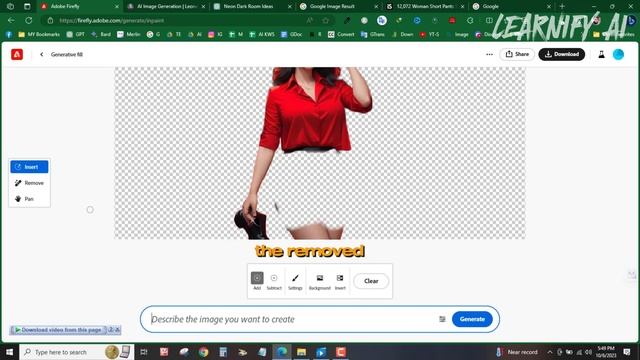Reload the current page
Screen dimensions: 640x360
pyautogui.click(x=29, y=20)
